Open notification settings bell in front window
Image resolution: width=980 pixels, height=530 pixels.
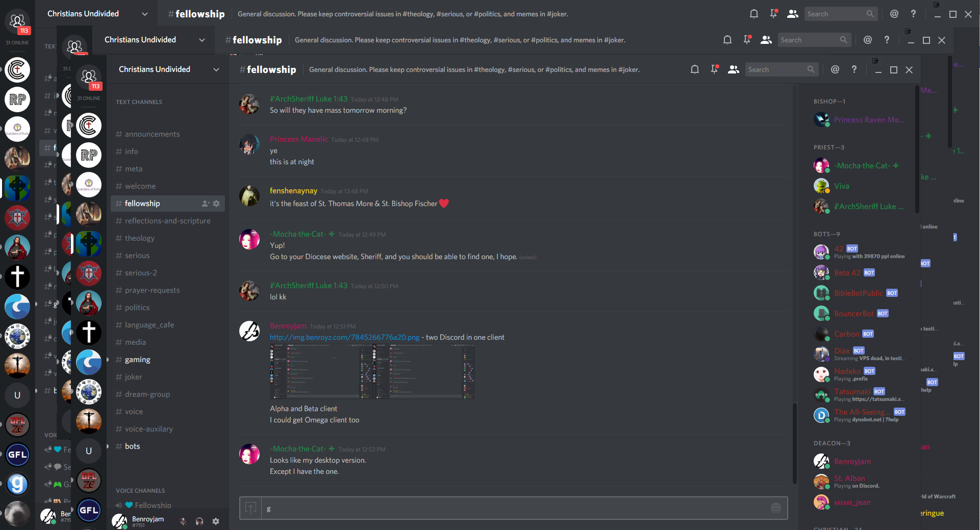[694, 69]
